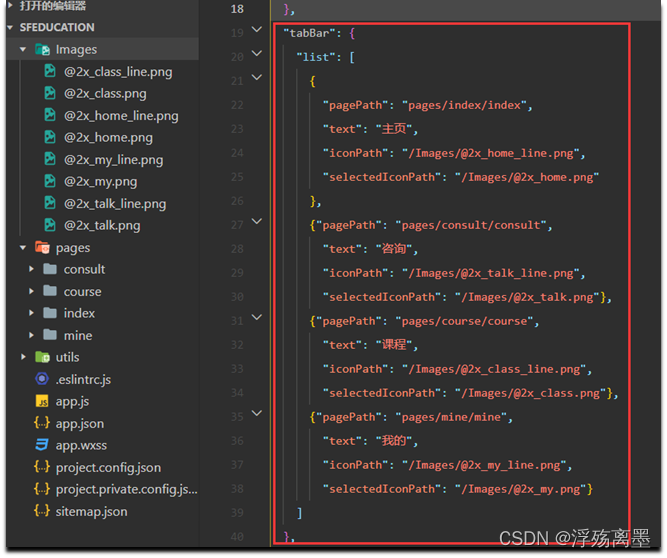
Task: Open the app.wxss file
Action: [x=81, y=445]
